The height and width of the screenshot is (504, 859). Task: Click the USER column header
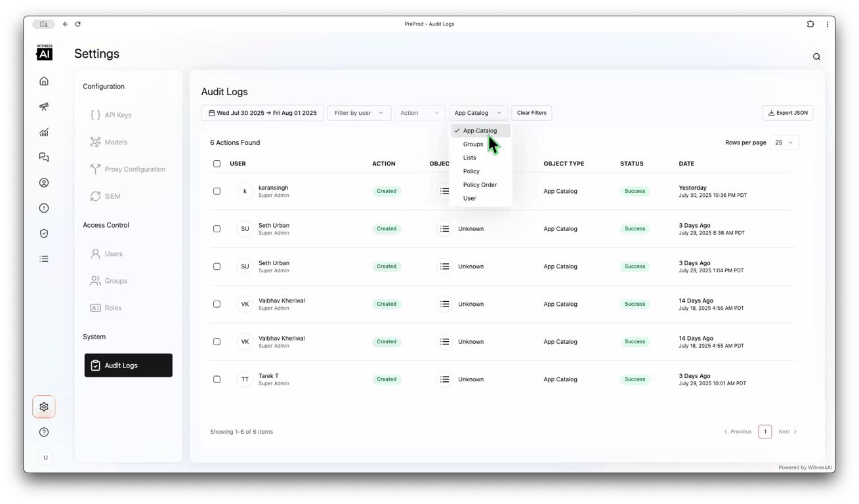click(x=238, y=164)
